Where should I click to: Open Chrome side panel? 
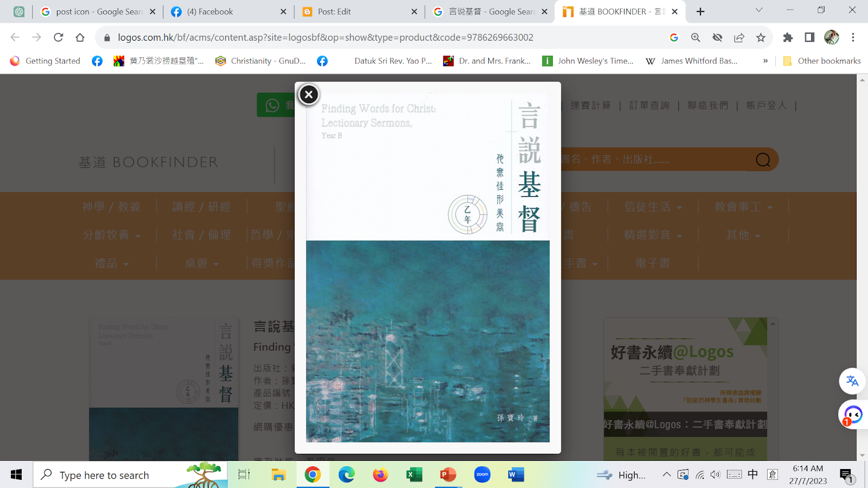pos(809,37)
